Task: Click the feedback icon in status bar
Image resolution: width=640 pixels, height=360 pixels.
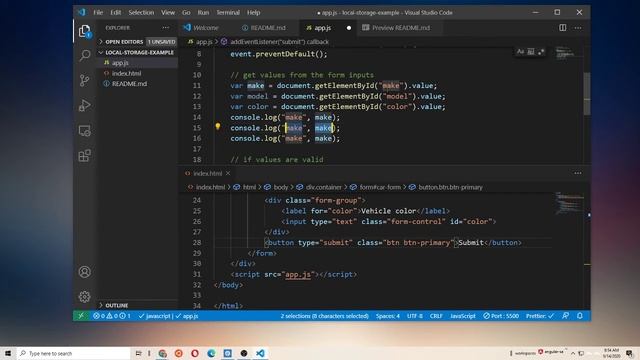Action: (x=565, y=316)
